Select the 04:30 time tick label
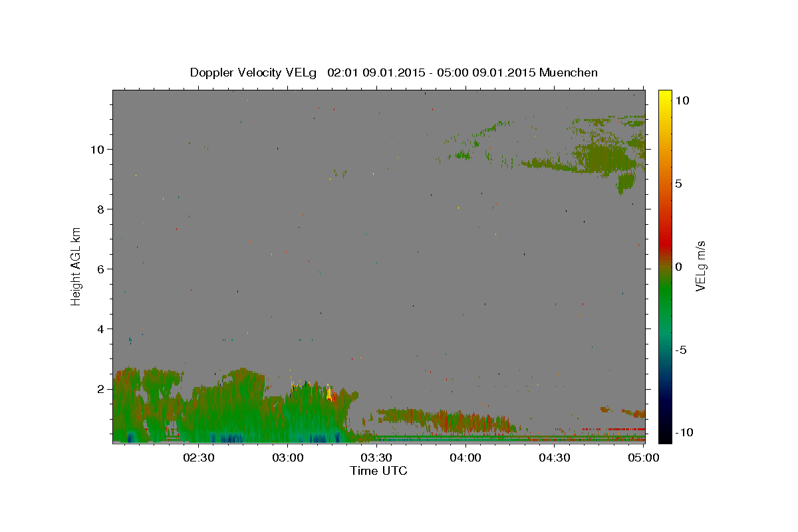 [555, 458]
